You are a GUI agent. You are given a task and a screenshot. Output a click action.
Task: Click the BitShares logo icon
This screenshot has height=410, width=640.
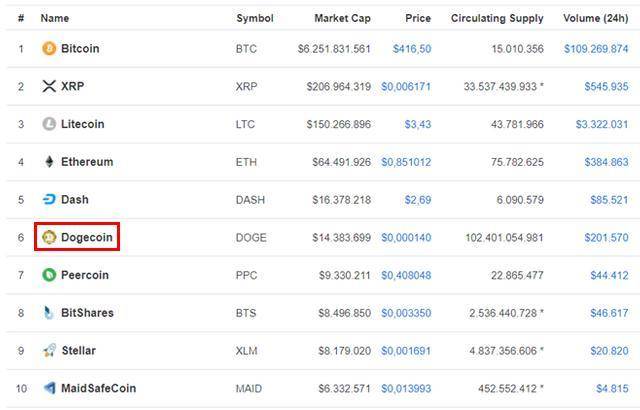click(49, 313)
